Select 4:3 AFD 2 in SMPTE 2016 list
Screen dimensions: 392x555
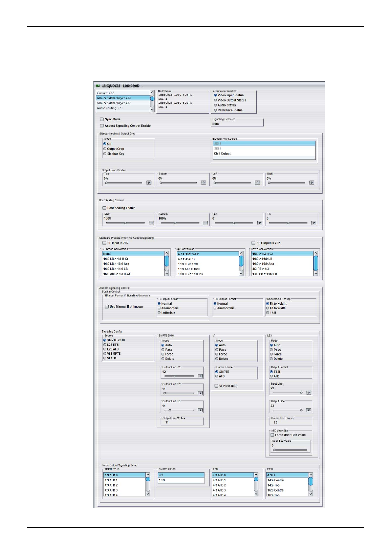pos(124,485)
